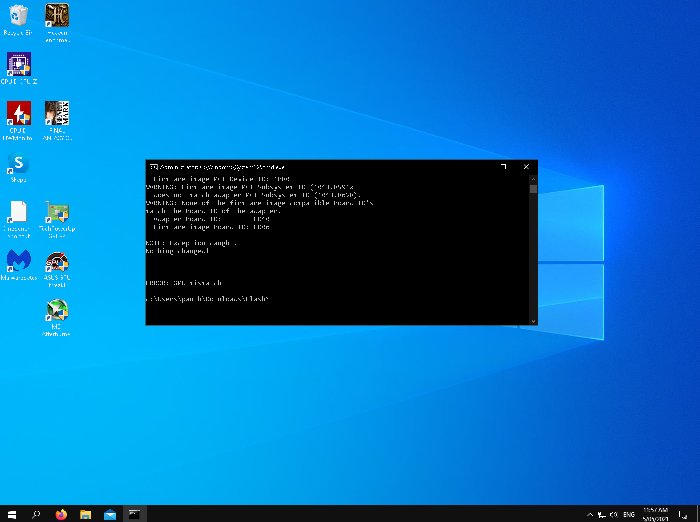
Task: Open the MSI Afterburner shortcut
Action: point(56,317)
